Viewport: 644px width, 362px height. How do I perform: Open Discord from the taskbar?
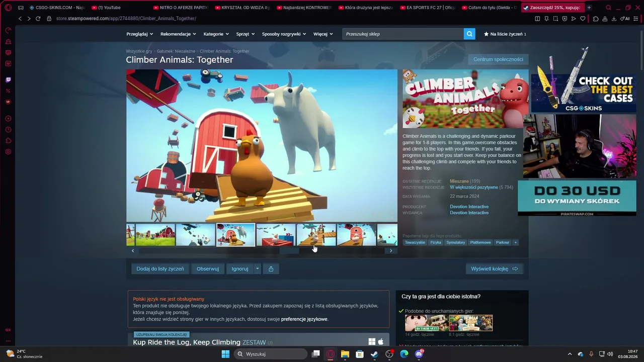[x=419, y=354]
